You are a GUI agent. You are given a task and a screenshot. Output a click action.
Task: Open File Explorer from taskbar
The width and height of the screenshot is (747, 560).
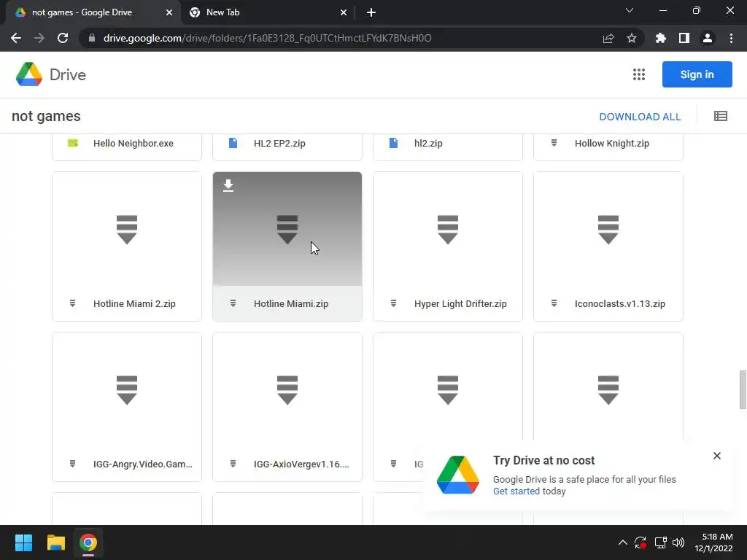55,542
